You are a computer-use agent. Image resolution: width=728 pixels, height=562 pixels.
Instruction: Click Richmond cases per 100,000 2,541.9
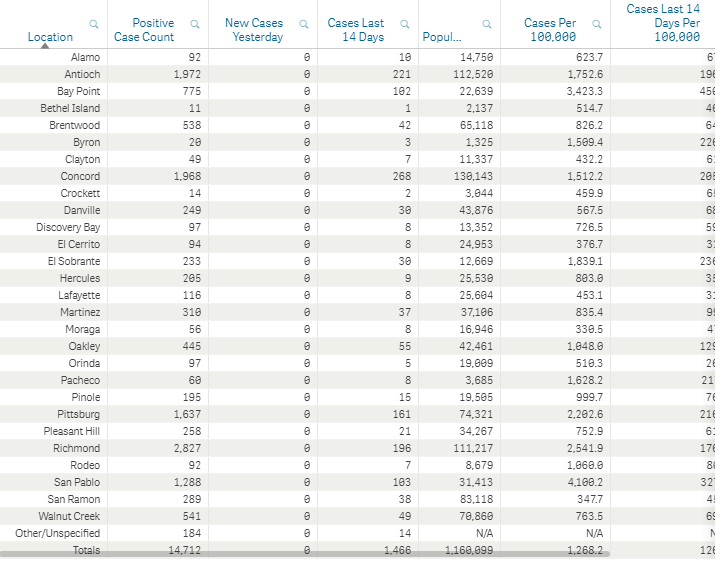coord(585,449)
